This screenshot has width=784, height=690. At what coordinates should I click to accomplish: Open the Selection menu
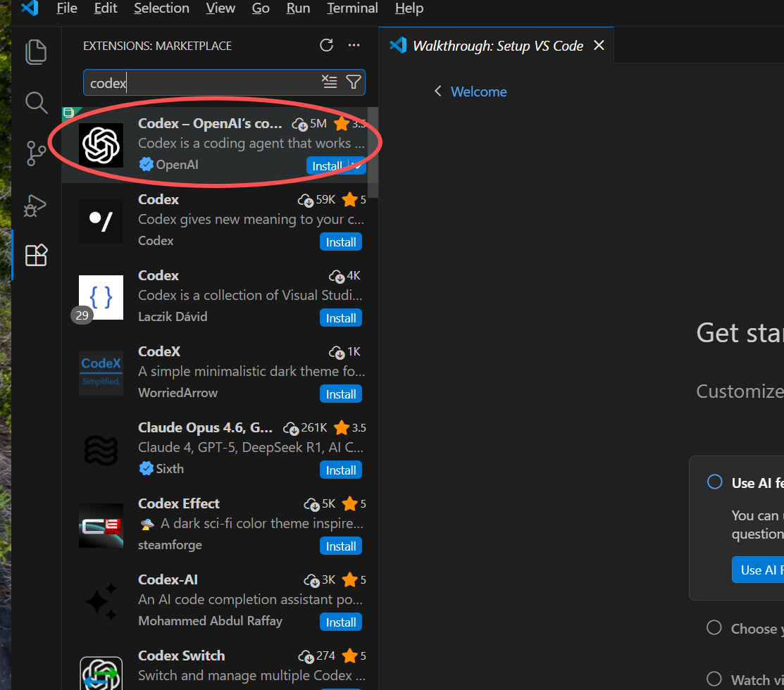pyautogui.click(x=161, y=8)
